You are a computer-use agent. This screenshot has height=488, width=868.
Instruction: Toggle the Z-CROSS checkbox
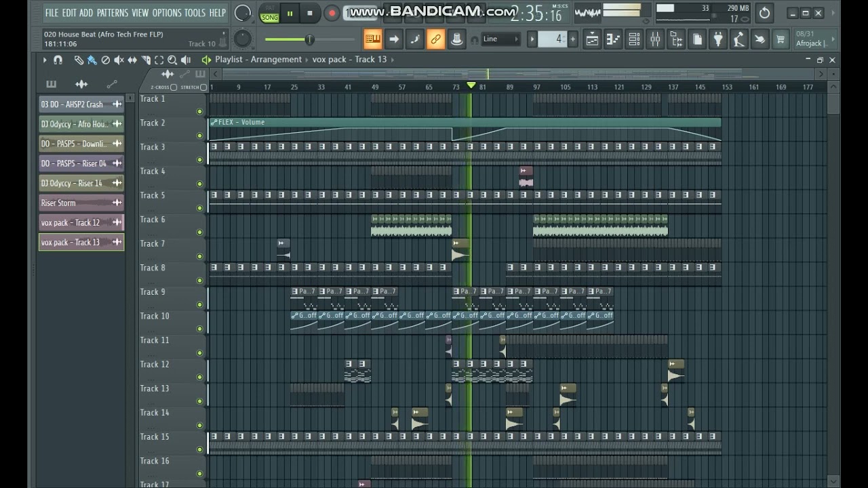click(x=174, y=87)
